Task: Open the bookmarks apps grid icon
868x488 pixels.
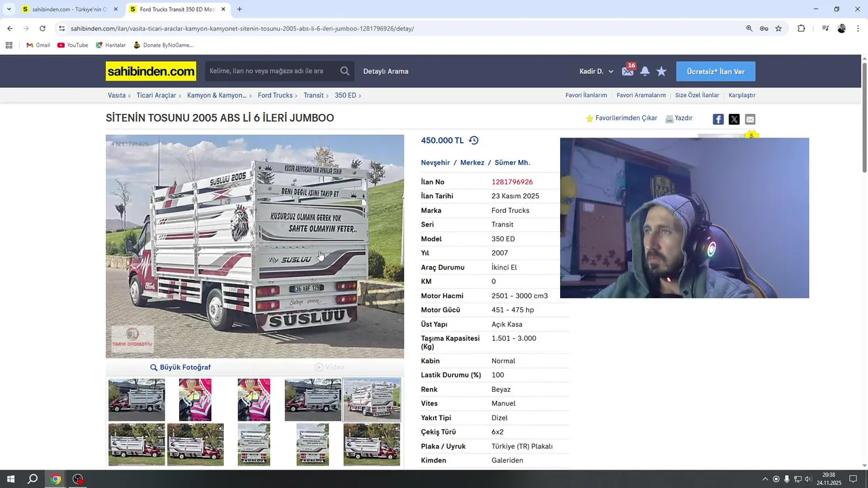Action: click(9, 45)
